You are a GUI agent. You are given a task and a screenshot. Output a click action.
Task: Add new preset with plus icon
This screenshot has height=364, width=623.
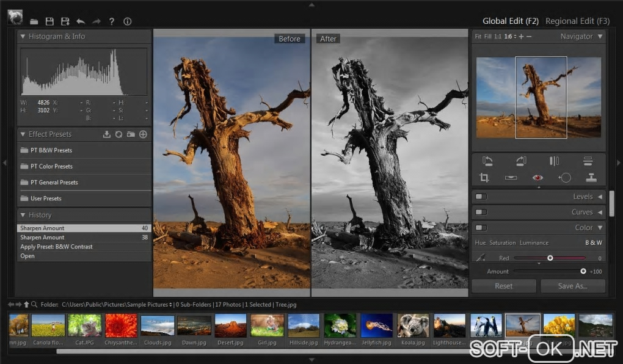(144, 134)
